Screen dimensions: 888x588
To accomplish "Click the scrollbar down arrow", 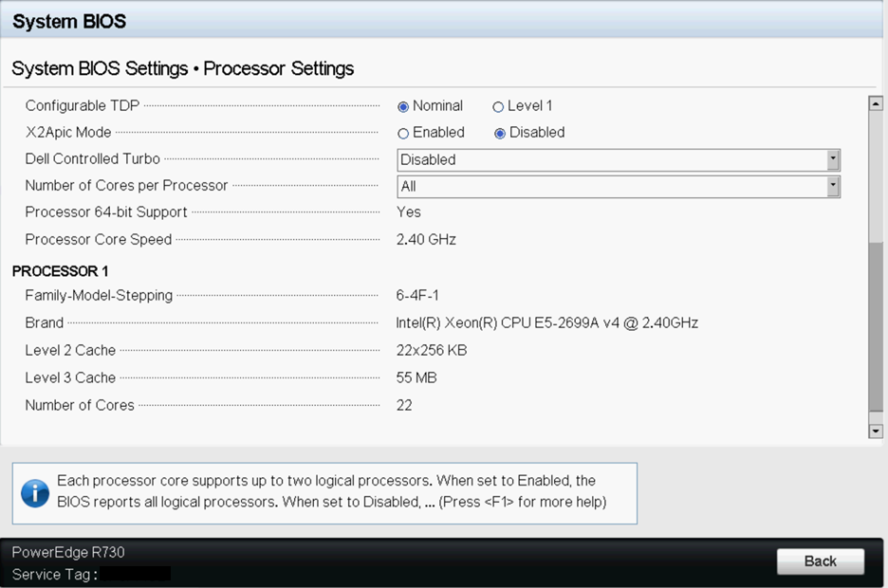I will [x=876, y=432].
